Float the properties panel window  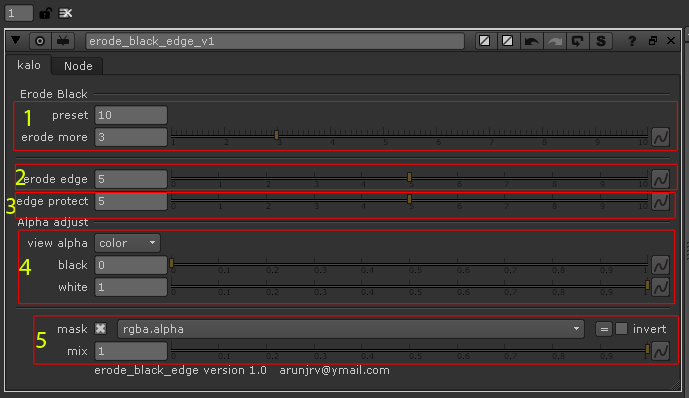pos(653,41)
